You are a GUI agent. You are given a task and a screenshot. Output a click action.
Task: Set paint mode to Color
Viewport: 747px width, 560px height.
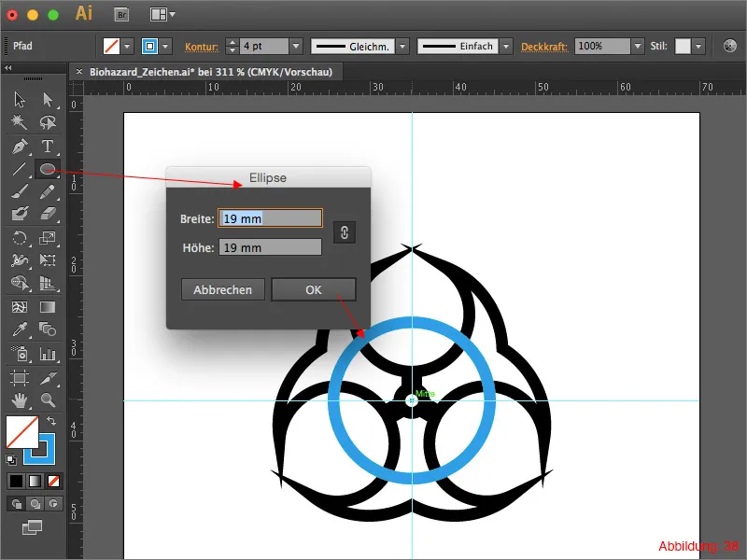(x=16, y=481)
